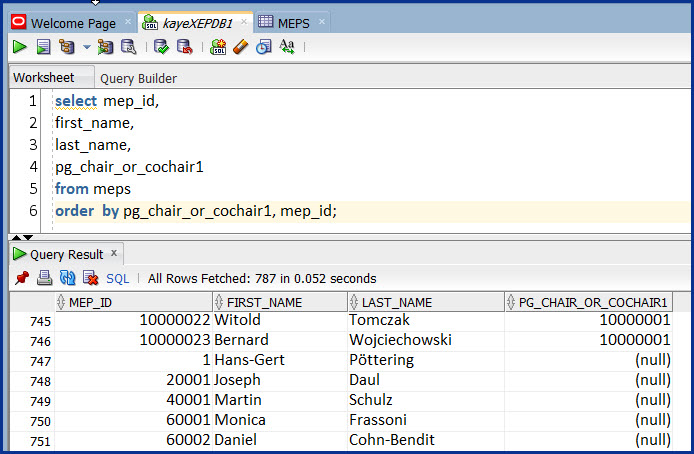Click the SQL link in result toolbar
The image size is (694, 454).
point(118,278)
